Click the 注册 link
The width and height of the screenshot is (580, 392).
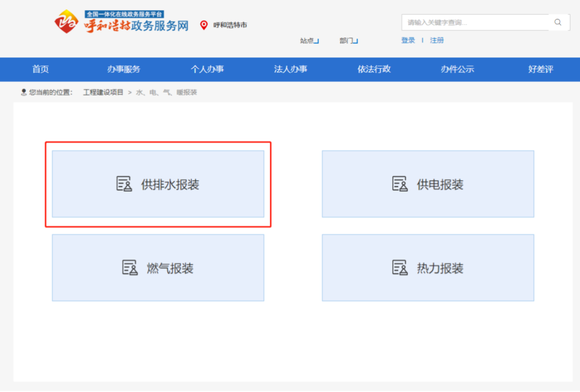pyautogui.click(x=437, y=40)
